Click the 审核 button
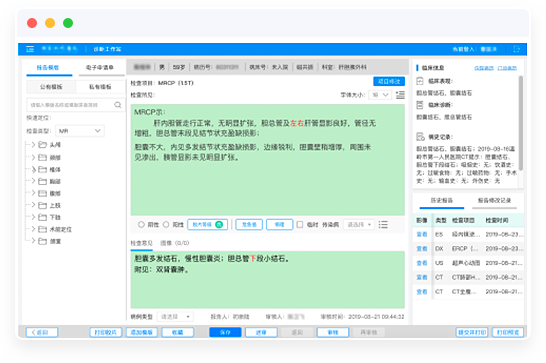Image resolution: width=546 pixels, height=363 pixels. 333,332
